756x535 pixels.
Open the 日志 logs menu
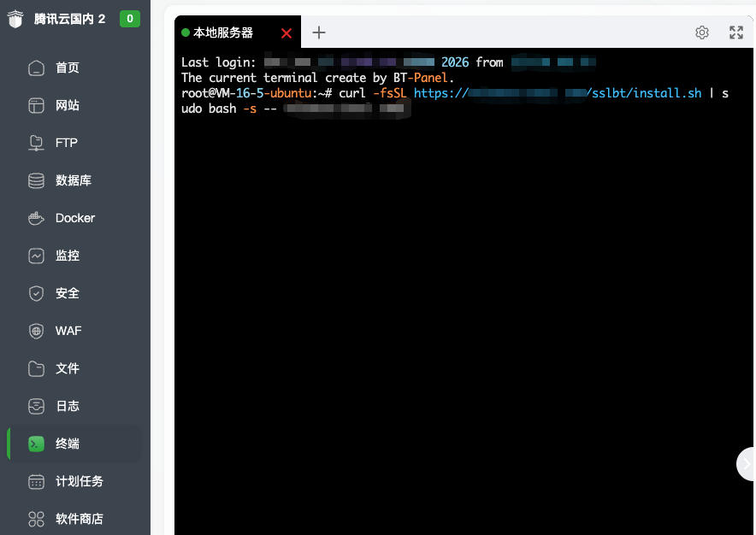(x=67, y=407)
